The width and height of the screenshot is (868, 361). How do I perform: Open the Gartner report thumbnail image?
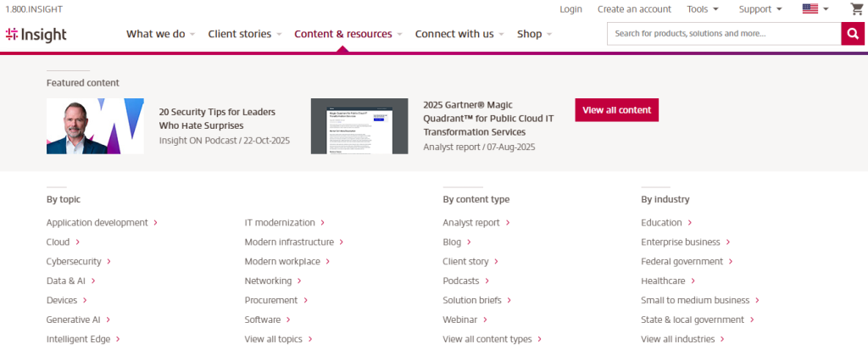click(x=359, y=126)
